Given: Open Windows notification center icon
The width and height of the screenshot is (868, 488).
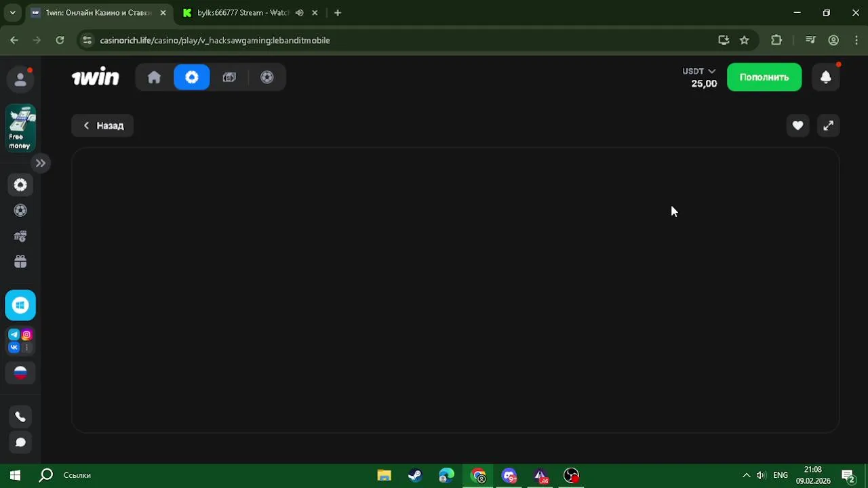Looking at the screenshot, I should (848, 476).
